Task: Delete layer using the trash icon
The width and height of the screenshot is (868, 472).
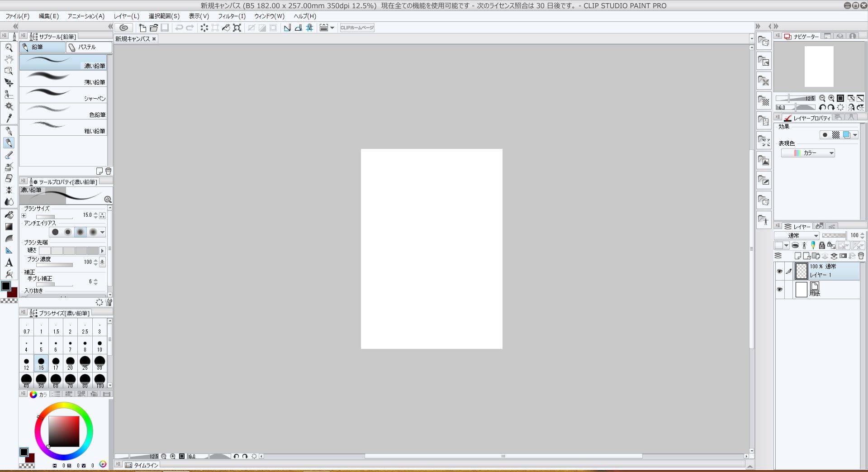Action: click(x=861, y=256)
